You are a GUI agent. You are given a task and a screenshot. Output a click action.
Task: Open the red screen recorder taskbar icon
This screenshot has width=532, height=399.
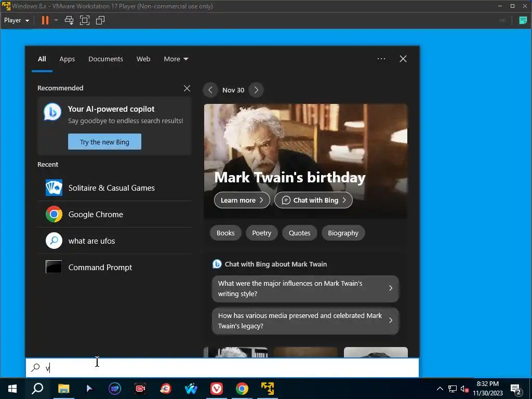(140, 389)
